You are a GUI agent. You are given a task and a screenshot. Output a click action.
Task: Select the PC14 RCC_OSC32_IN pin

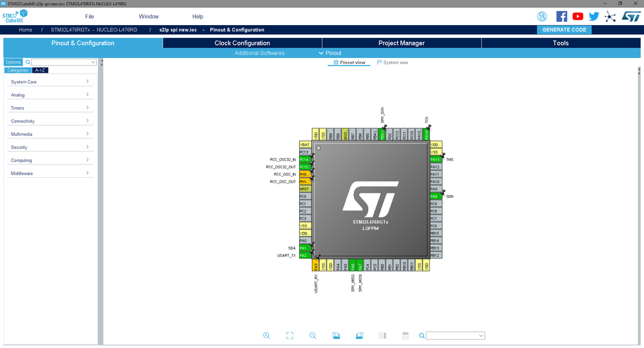point(305,160)
